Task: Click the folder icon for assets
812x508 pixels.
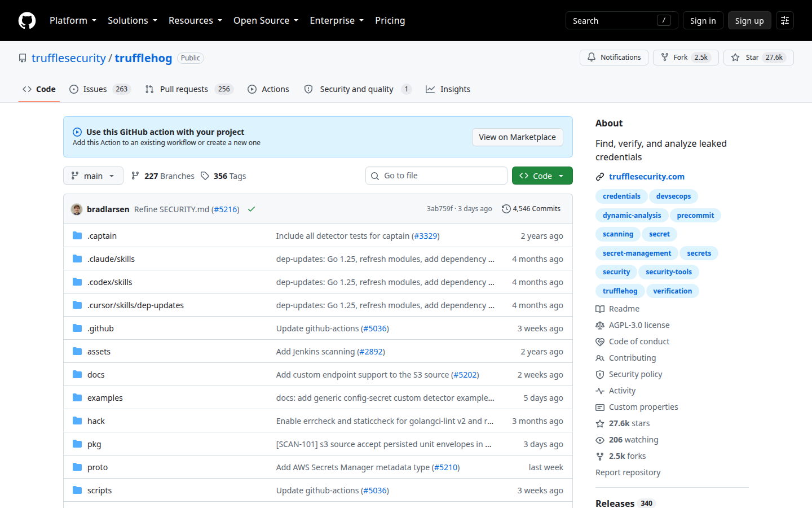Action: point(77,351)
